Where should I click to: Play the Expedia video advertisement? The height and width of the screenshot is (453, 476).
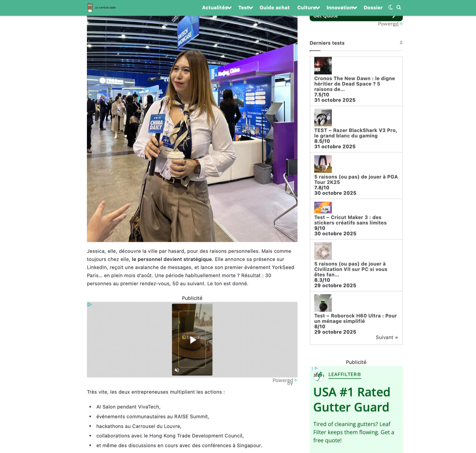192,340
